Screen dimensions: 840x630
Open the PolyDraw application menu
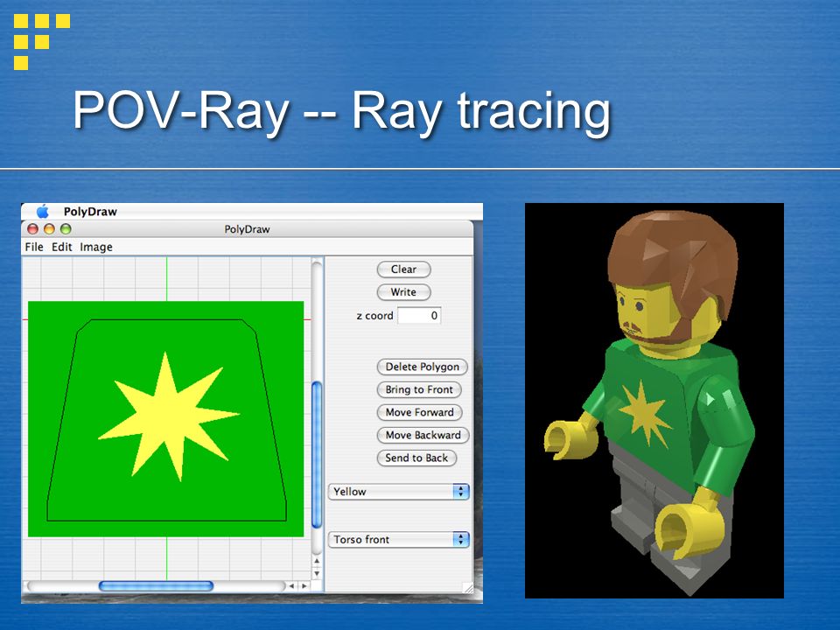point(90,212)
